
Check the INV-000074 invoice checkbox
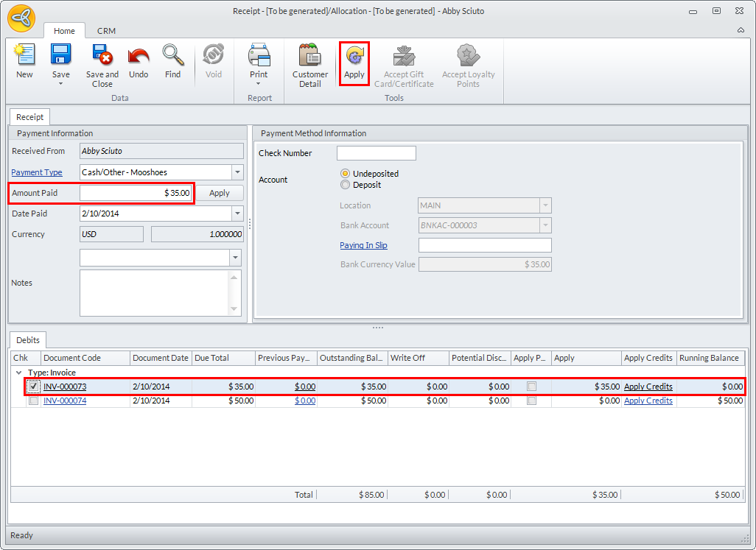pyautogui.click(x=33, y=401)
